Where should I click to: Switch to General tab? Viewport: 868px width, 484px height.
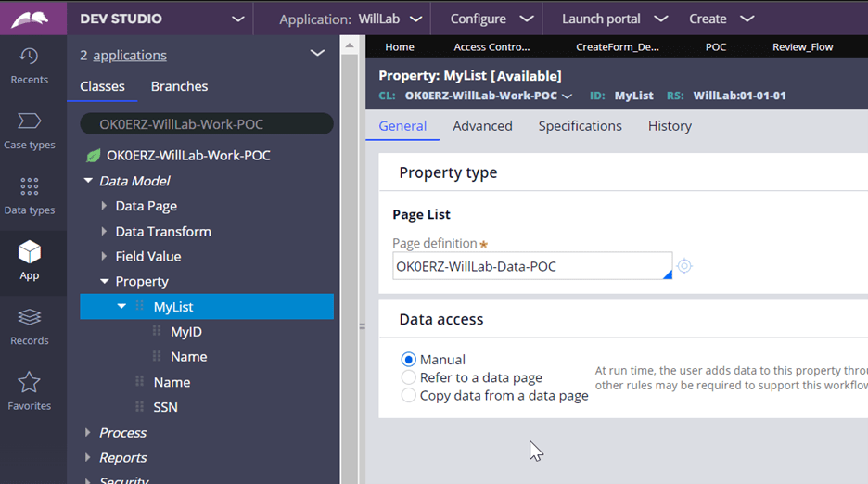402,126
